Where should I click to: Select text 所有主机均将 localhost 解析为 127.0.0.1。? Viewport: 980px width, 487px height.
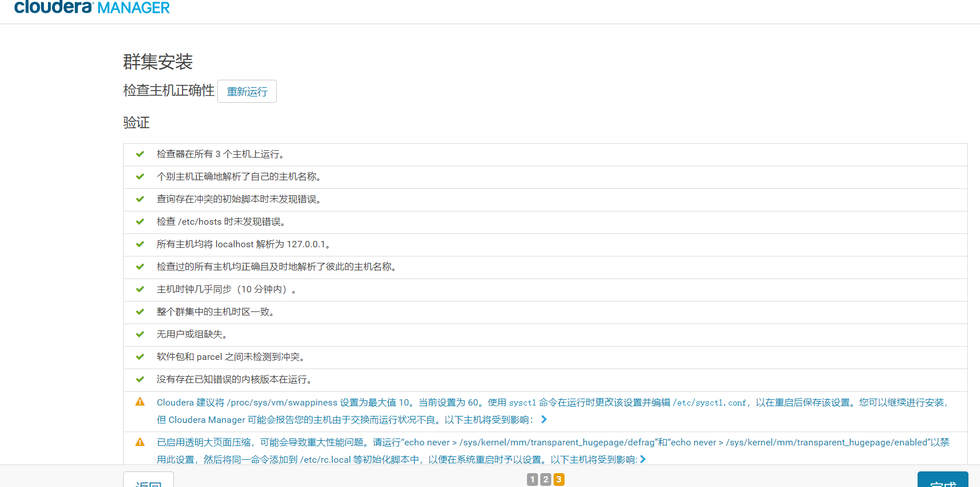pyautogui.click(x=243, y=244)
